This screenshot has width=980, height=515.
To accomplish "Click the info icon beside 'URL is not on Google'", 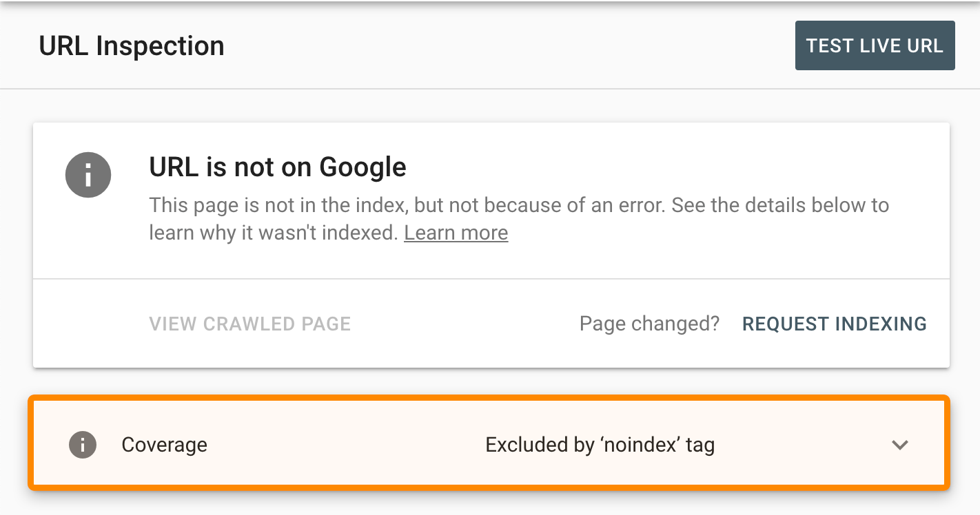I will (x=88, y=175).
